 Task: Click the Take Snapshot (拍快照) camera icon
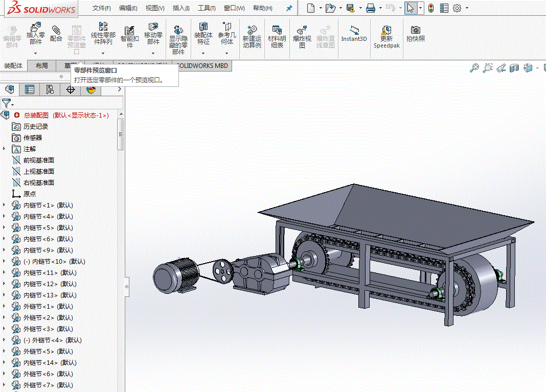pos(416,31)
